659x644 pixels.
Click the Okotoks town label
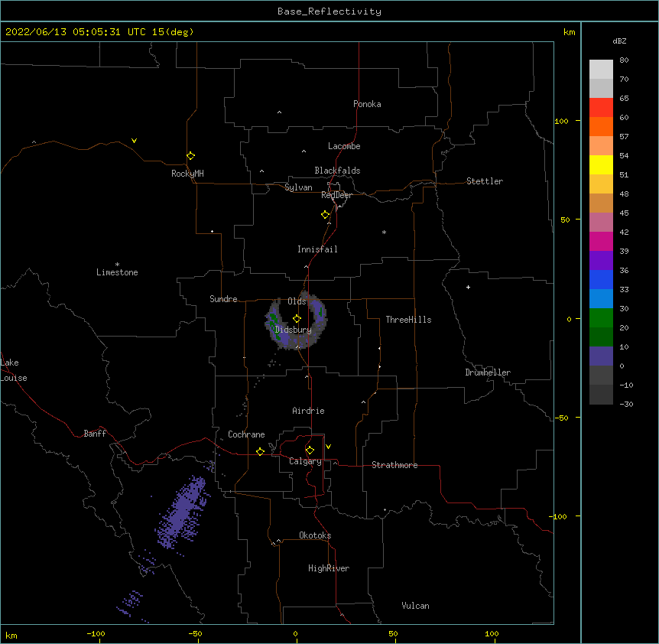pyautogui.click(x=315, y=535)
